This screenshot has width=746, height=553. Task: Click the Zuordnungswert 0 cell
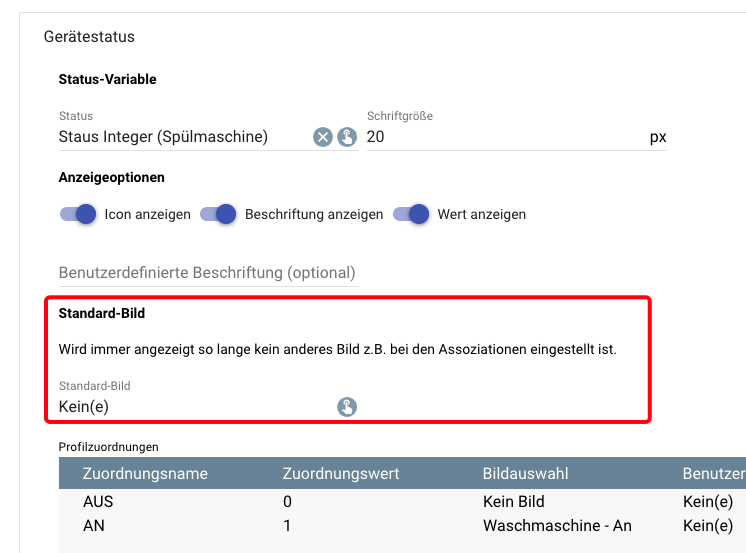tap(288, 501)
